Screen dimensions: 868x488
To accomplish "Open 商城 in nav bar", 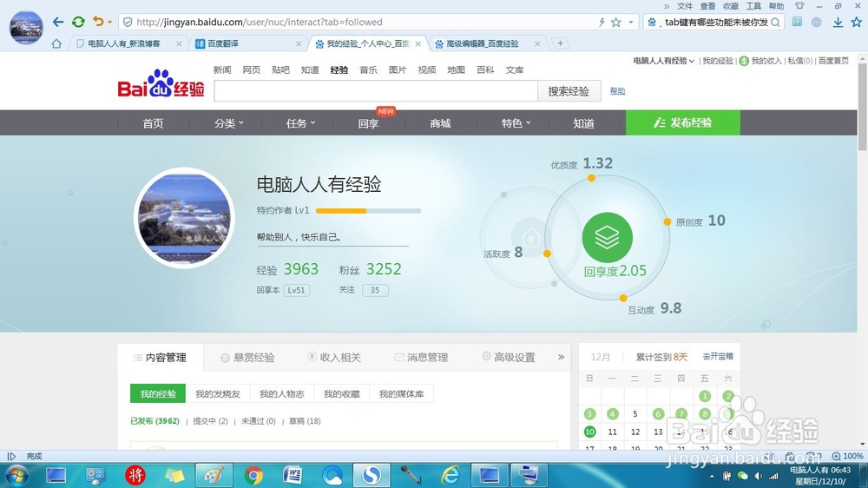I will pyautogui.click(x=440, y=123).
